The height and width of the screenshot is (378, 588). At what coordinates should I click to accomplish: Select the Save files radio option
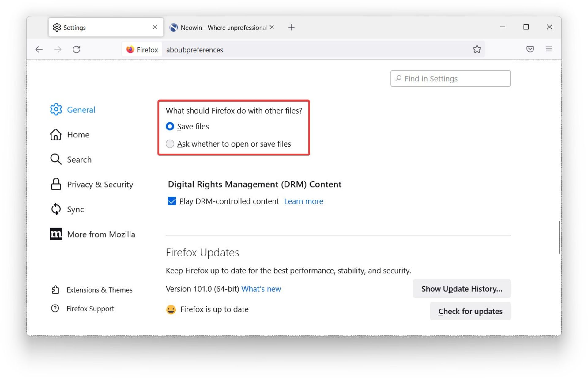coord(170,126)
